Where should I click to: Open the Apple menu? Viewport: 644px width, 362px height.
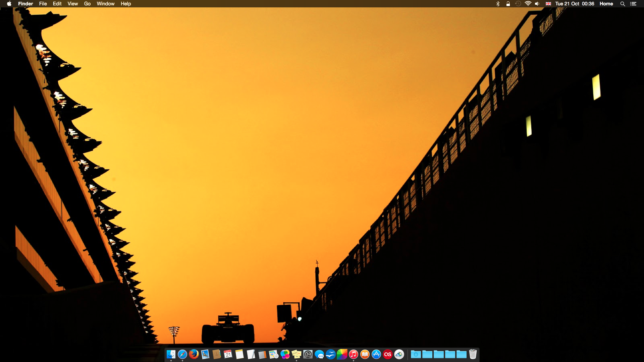pyautogui.click(x=9, y=4)
